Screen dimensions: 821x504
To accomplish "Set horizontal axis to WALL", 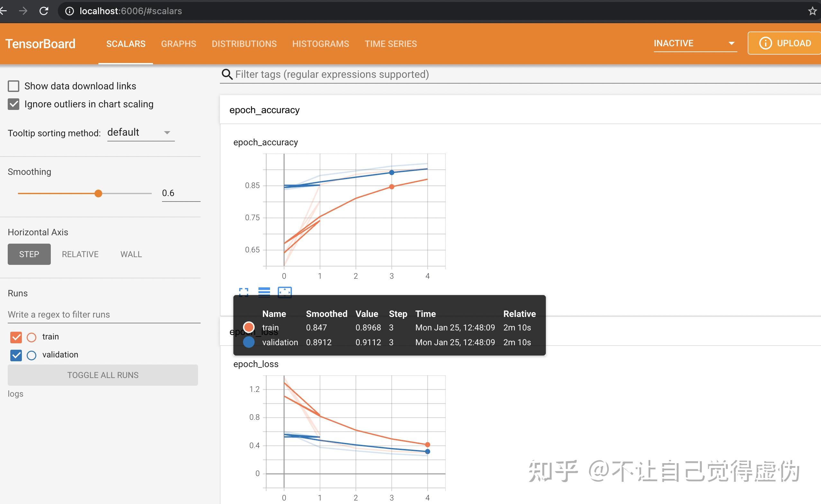I will click(131, 254).
